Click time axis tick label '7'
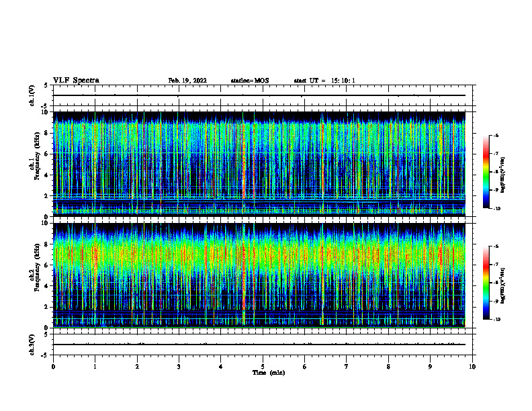 pos(347,367)
